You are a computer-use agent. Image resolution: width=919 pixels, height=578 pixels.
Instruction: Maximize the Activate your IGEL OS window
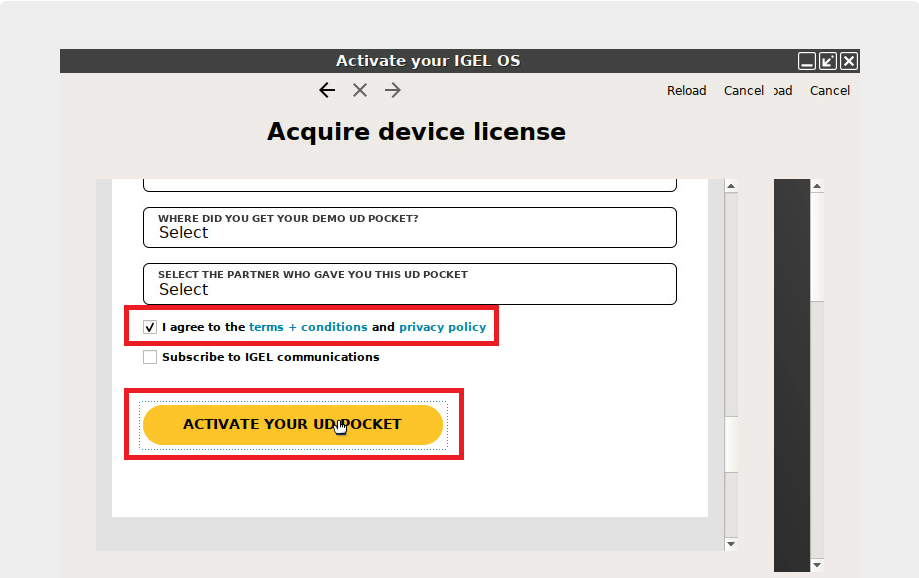[x=828, y=61]
